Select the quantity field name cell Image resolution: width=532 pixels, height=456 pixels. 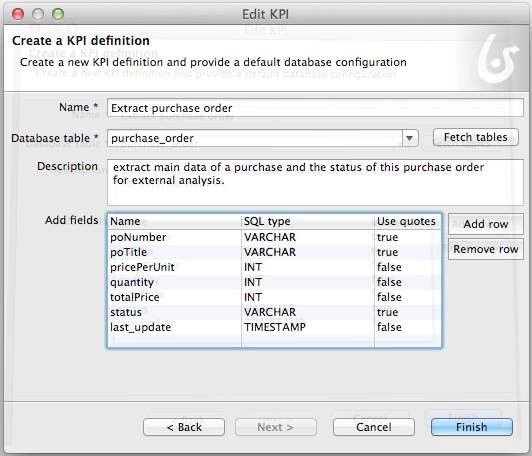tap(174, 282)
